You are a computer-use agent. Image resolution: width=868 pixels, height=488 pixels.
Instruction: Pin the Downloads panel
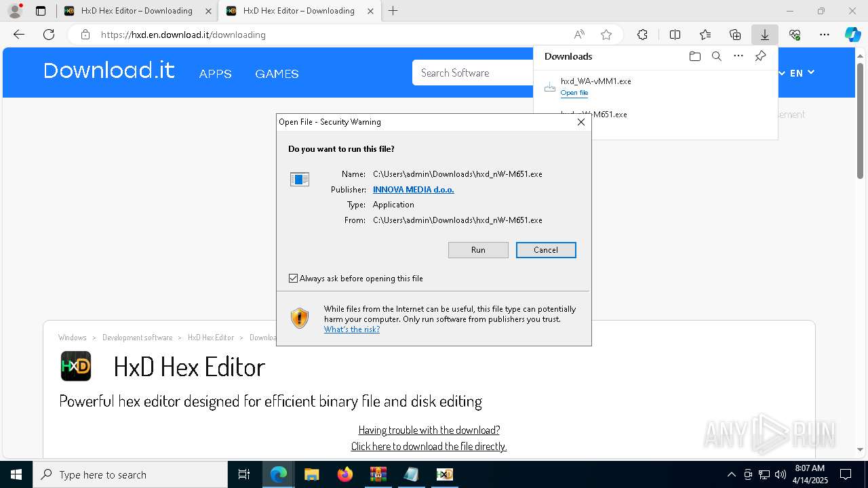click(760, 56)
